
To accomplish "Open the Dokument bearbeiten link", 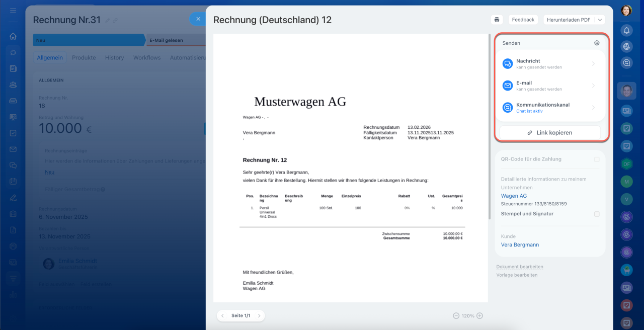I will tap(519, 267).
